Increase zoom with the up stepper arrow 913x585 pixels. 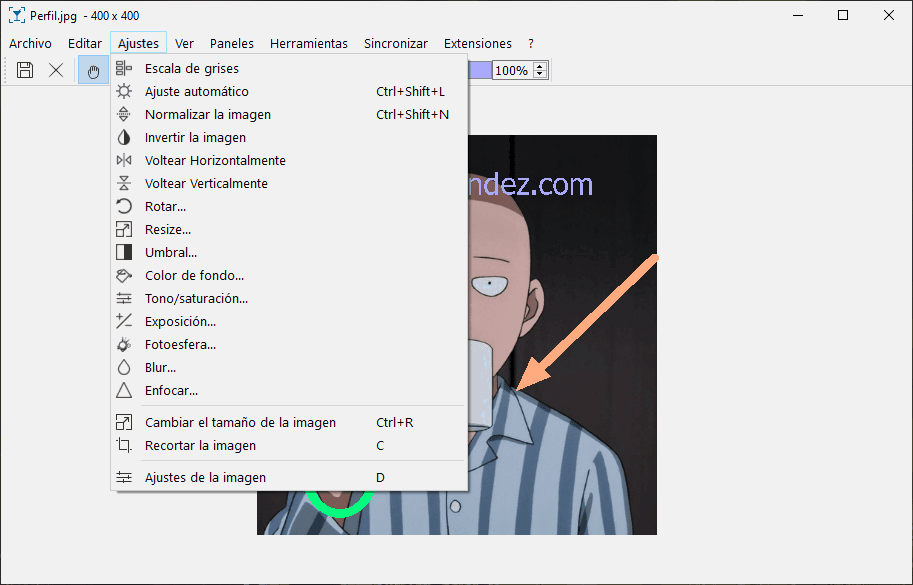point(540,66)
